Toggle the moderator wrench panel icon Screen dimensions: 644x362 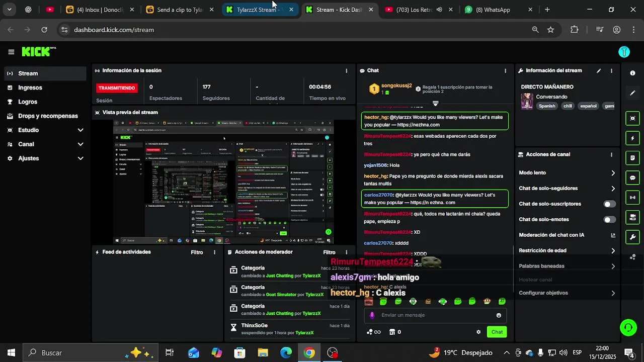pos(632,237)
